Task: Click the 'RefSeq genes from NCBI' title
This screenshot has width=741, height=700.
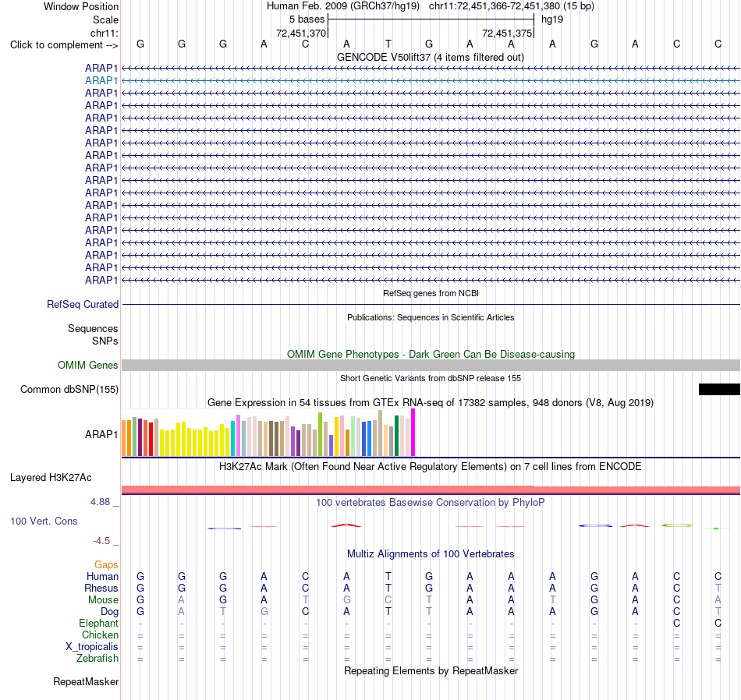Action: [431, 293]
